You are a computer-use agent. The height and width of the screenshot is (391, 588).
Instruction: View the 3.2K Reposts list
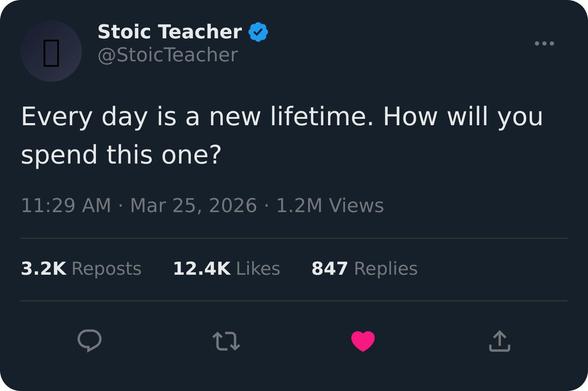pos(81,268)
